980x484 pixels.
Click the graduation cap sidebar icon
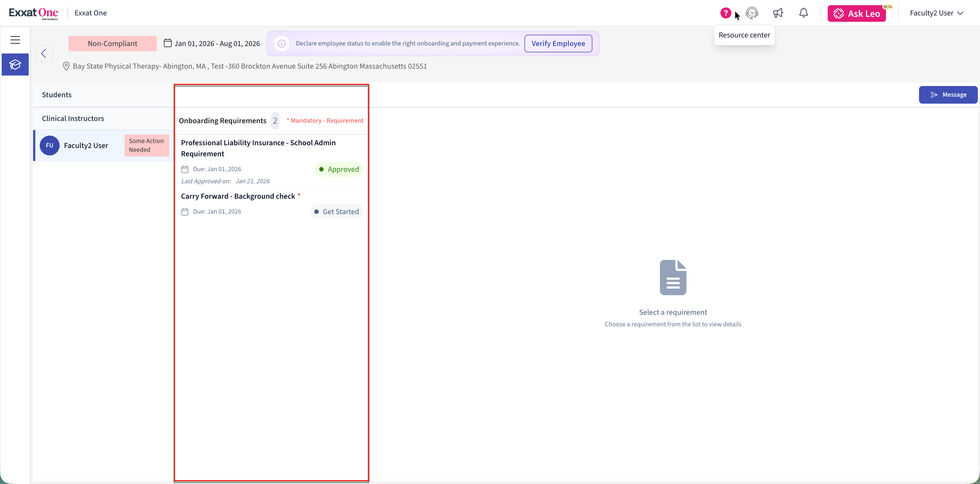(x=15, y=65)
